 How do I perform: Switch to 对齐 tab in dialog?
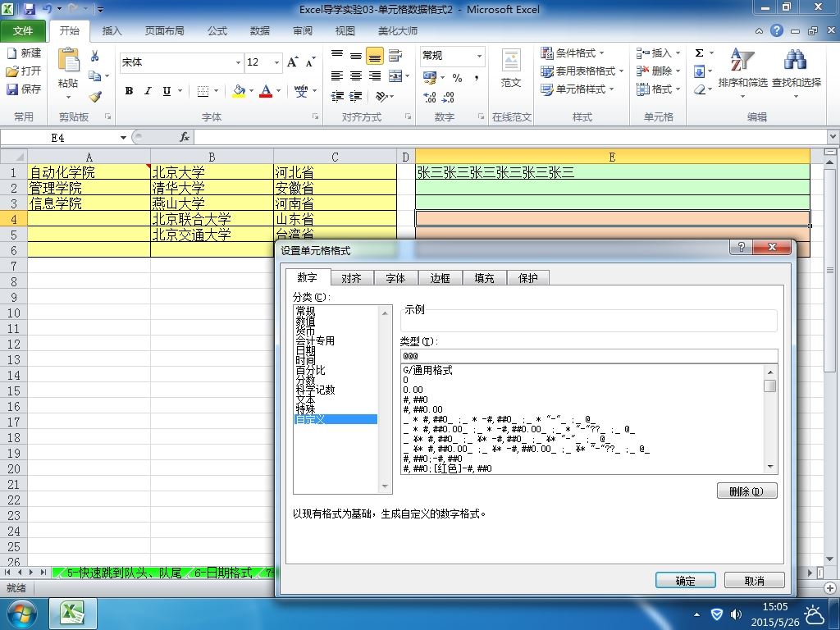coord(351,278)
